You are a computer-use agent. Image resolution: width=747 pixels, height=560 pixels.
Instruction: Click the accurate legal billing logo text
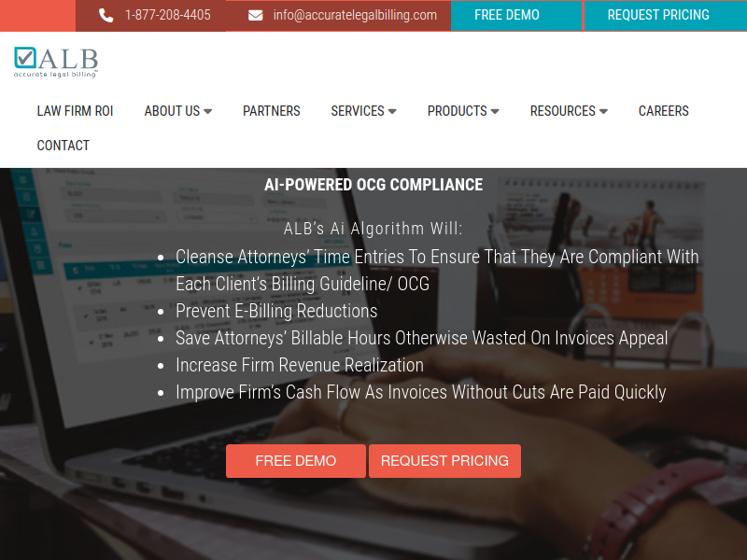coord(56,75)
